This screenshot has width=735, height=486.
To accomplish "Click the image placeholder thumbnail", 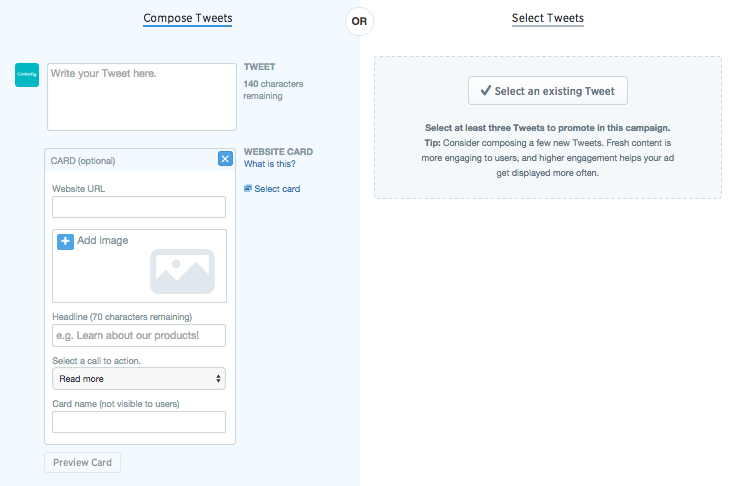I will pos(182,271).
